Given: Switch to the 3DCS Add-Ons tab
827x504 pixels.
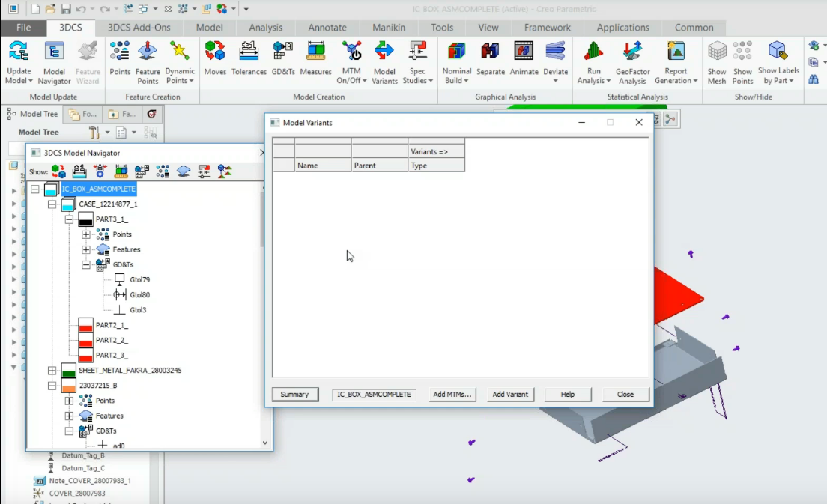Looking at the screenshot, I should click(x=139, y=28).
